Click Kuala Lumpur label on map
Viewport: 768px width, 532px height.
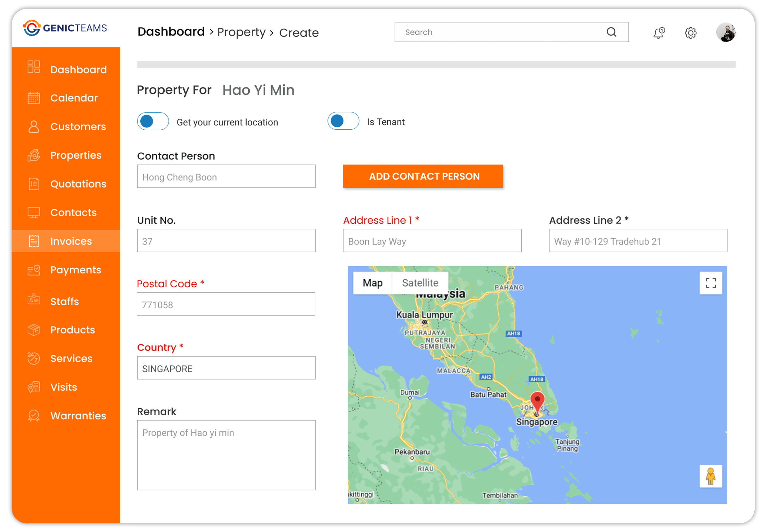point(424,315)
